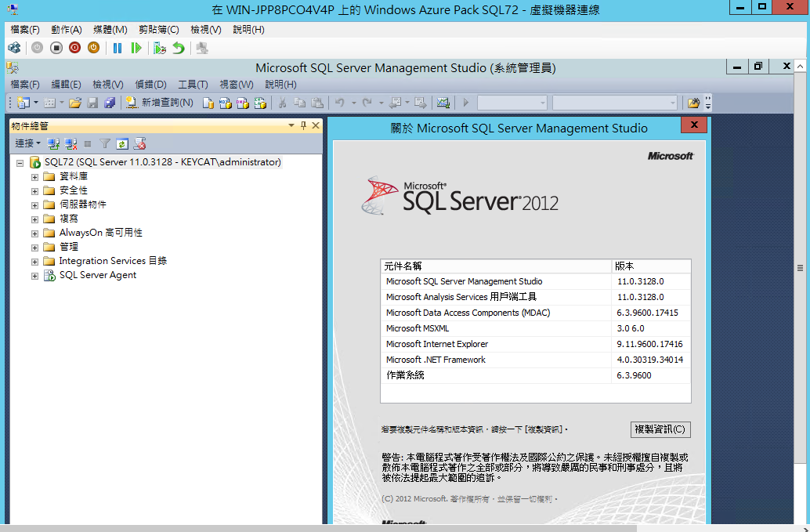This screenshot has width=810, height=532.
Task: Open the SSMS 檔案(F) menu
Action: 25,84
